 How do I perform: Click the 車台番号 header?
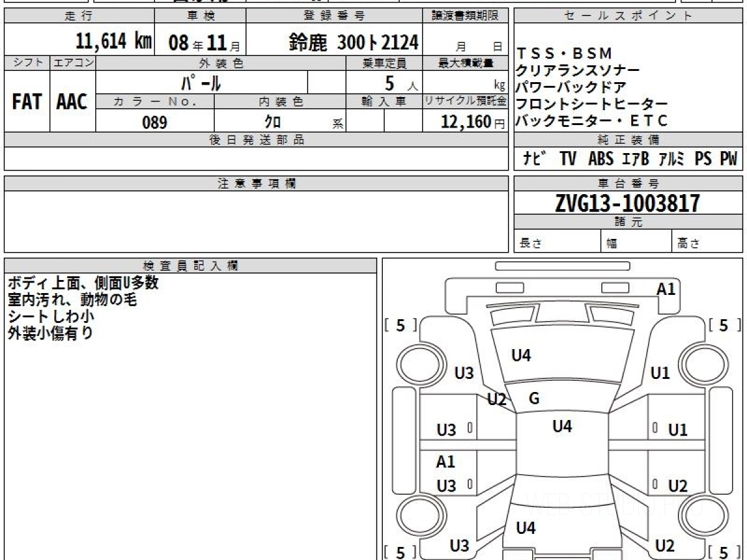click(628, 184)
